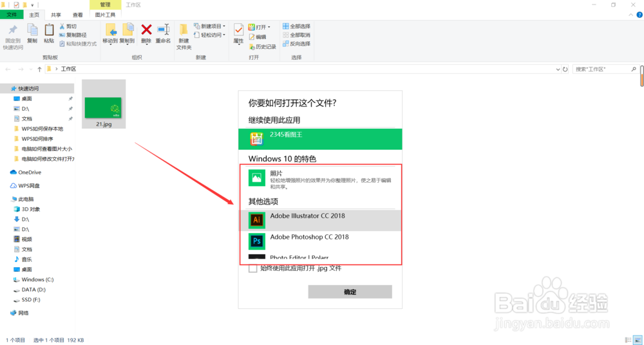This screenshot has width=644, height=345.
Task: Toggle always use this app for .jpg checkbox
Action: 253,268
